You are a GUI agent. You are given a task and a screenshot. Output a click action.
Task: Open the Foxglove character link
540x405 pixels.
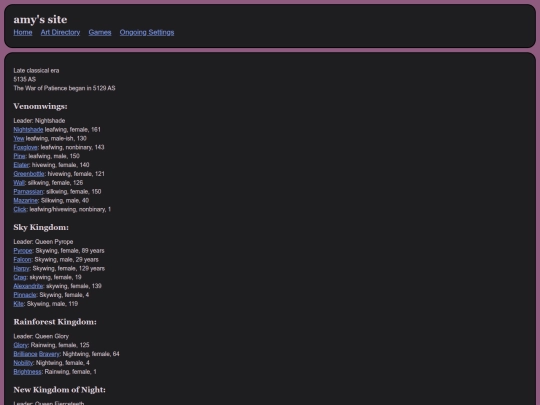tap(25, 147)
